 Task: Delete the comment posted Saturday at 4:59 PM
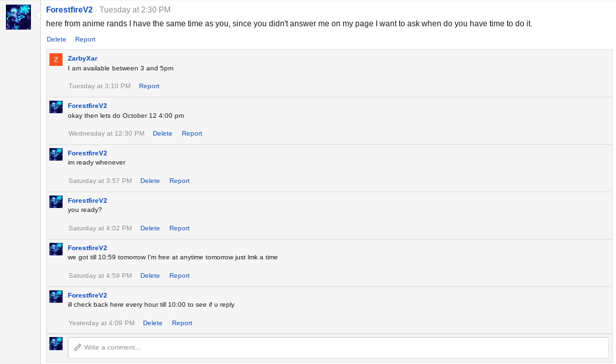coord(150,276)
